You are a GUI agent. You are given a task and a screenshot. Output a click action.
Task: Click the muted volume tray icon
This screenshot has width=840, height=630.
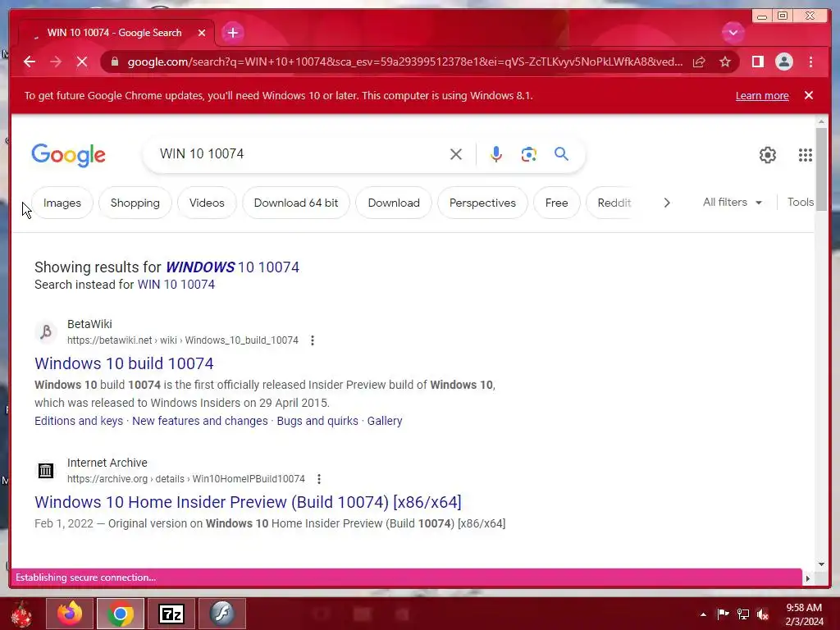tap(762, 614)
